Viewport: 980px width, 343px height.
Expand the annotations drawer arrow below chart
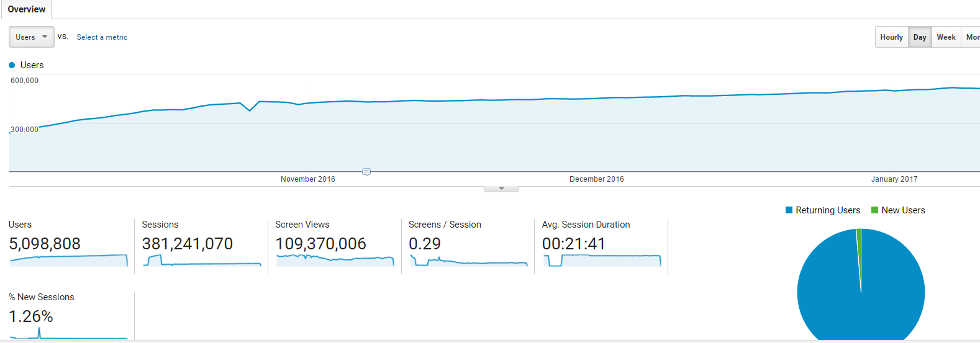501,189
